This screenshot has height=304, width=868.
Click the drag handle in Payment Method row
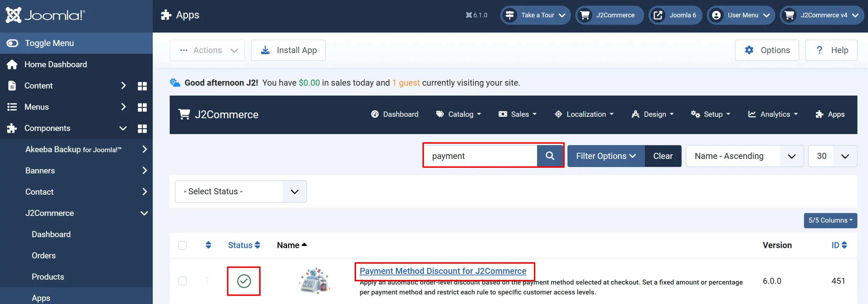[208, 281]
